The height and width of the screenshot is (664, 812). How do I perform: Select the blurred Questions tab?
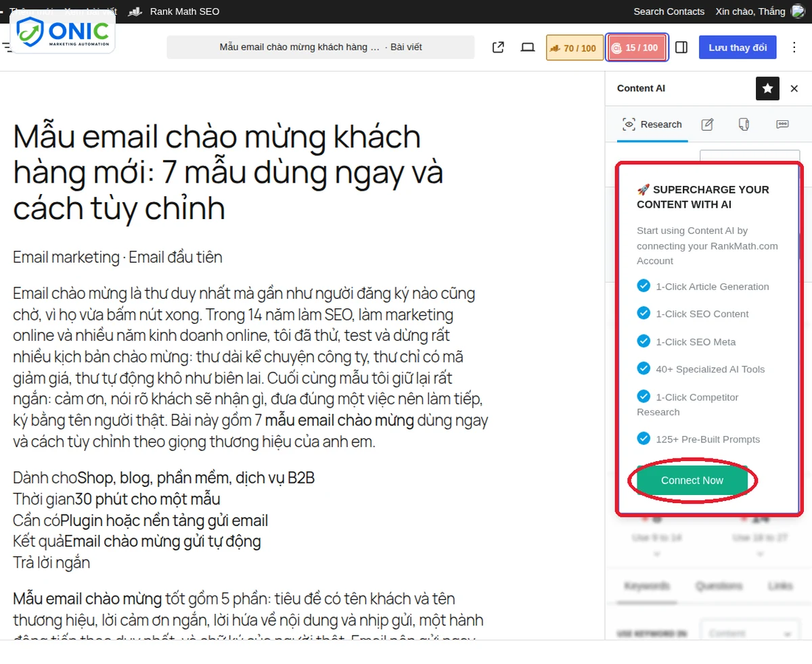point(719,586)
